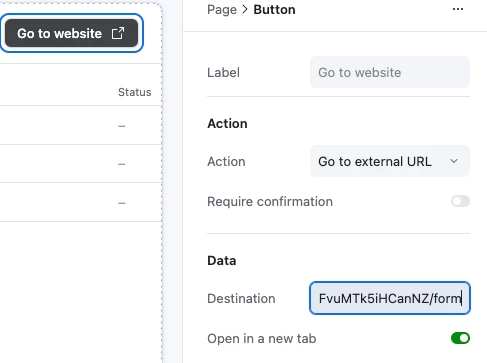Click the bold Action section heading

(x=227, y=124)
